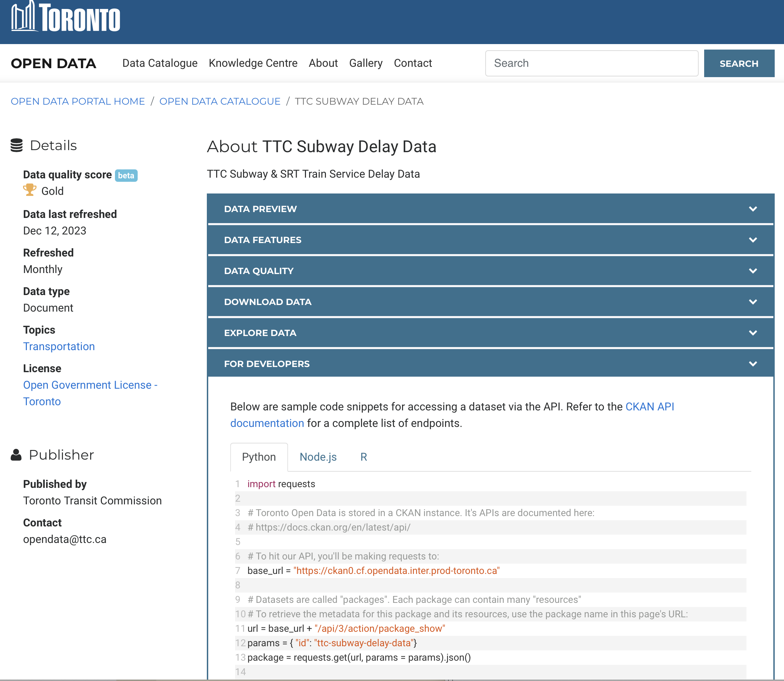Click the 'Monthly' refresh frequency value

click(43, 269)
